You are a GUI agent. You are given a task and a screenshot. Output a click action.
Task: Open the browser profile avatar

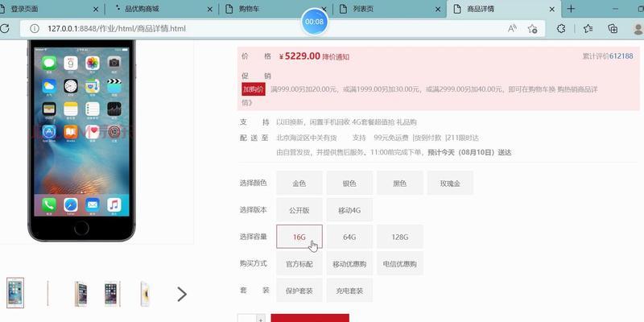pyautogui.click(x=638, y=29)
